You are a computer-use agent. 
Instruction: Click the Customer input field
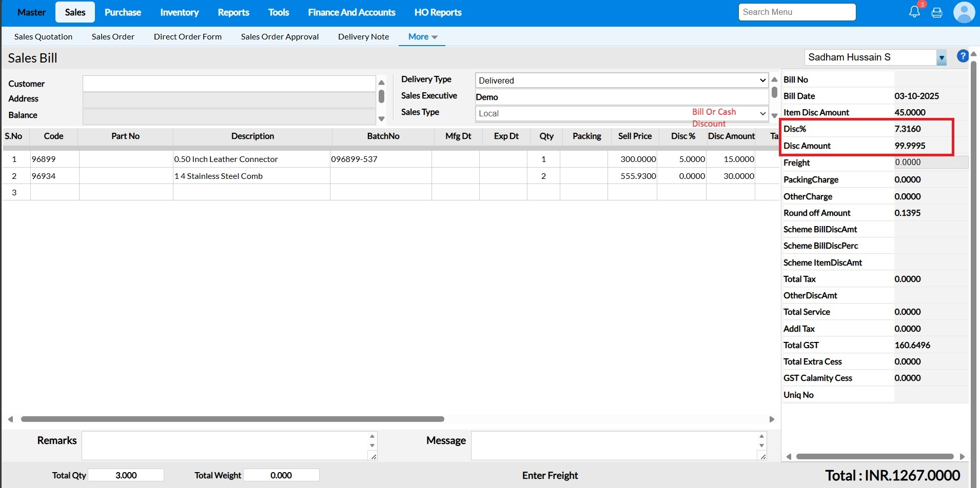[x=229, y=84]
